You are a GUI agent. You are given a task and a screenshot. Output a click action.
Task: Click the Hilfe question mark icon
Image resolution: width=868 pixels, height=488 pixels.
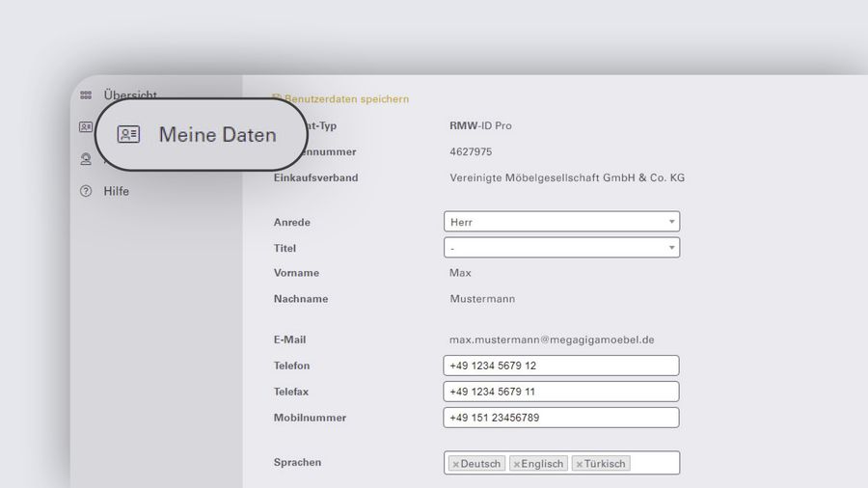coord(86,191)
